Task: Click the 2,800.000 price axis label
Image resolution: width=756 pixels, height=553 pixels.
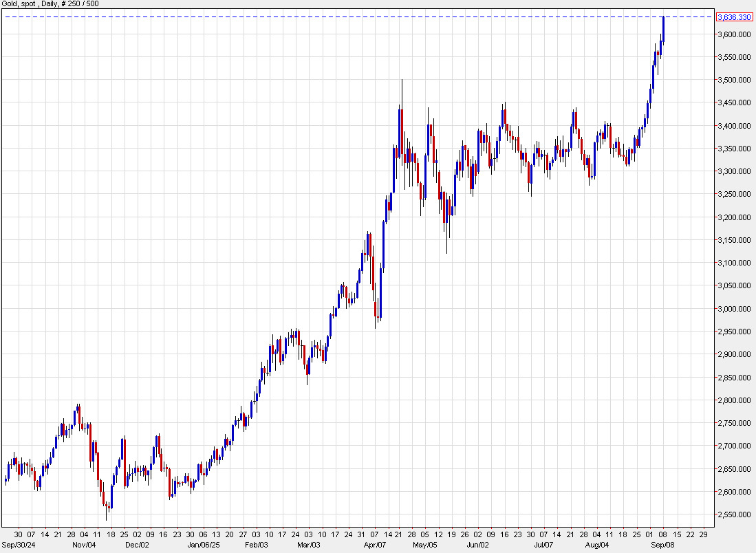Action: point(734,400)
